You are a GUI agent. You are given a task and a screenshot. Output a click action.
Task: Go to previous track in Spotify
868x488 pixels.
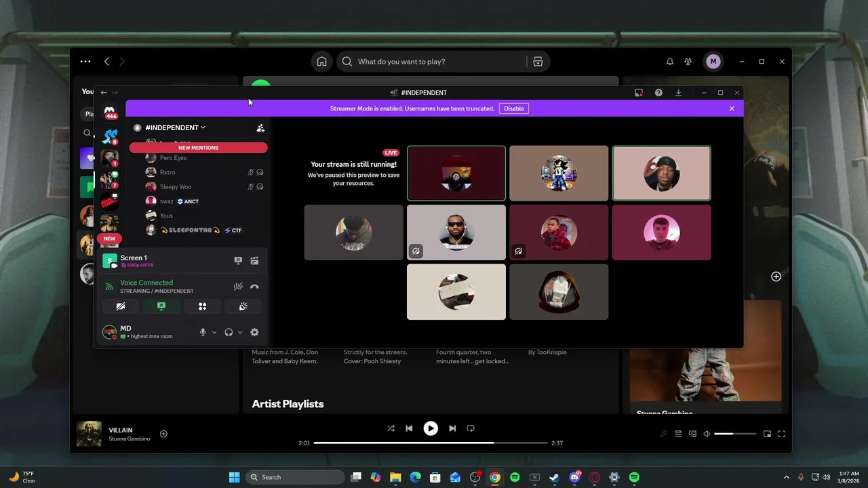409,428
